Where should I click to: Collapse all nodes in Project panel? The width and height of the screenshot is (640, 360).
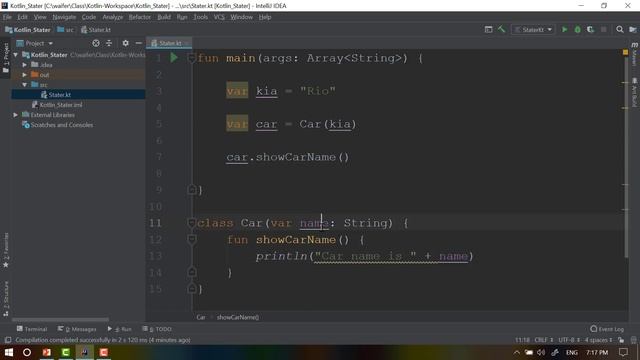109,43
